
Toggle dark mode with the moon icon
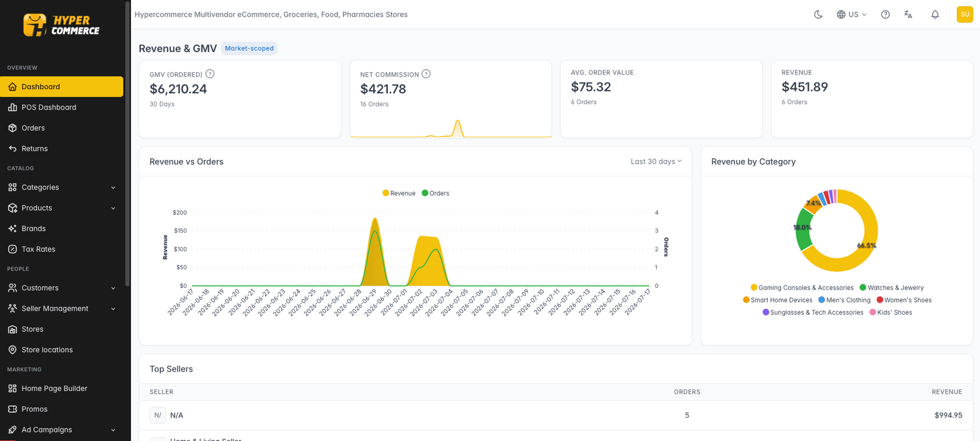coord(818,14)
